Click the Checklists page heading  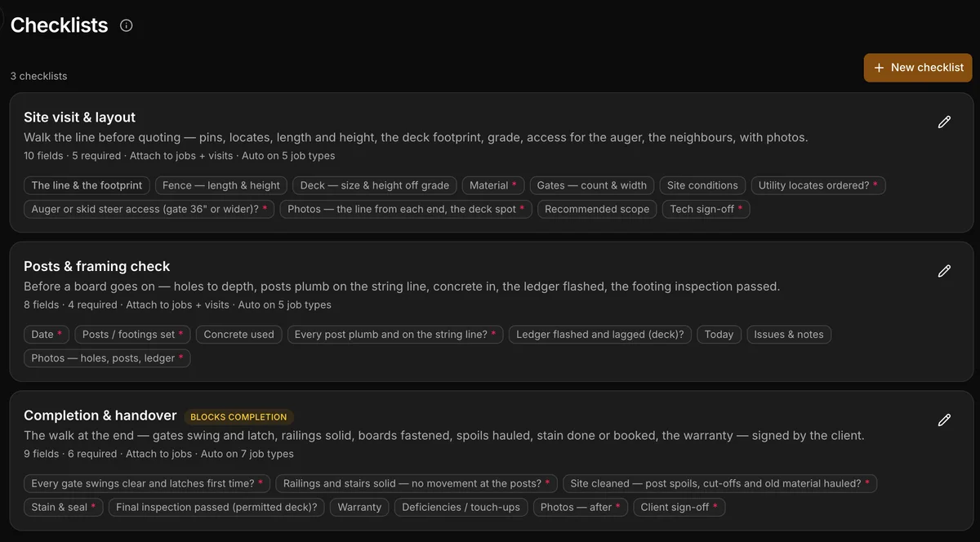(60, 25)
